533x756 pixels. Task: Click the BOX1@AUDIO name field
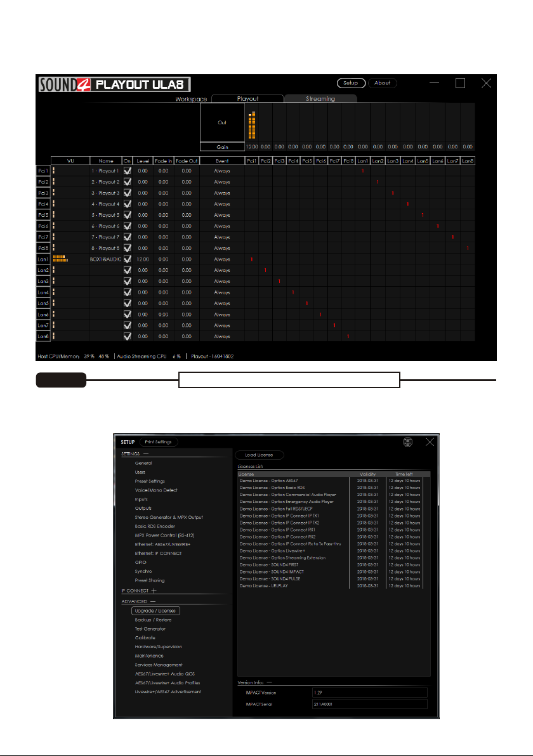[105, 259]
